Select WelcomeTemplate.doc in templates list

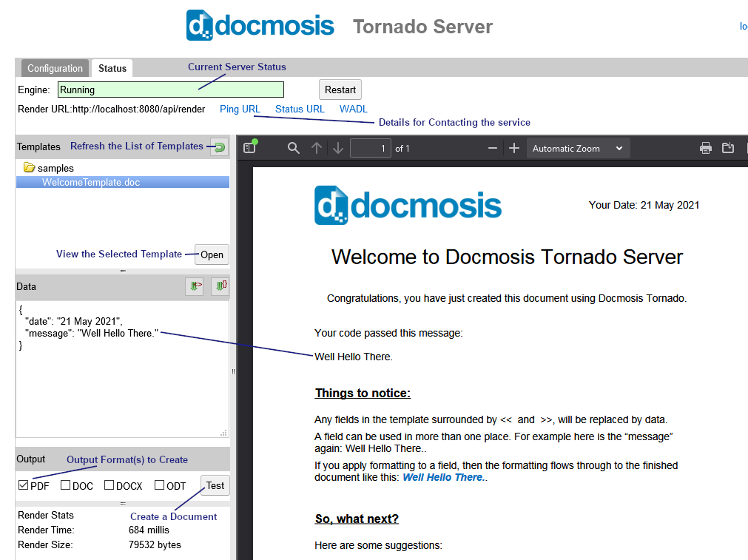[123, 182]
